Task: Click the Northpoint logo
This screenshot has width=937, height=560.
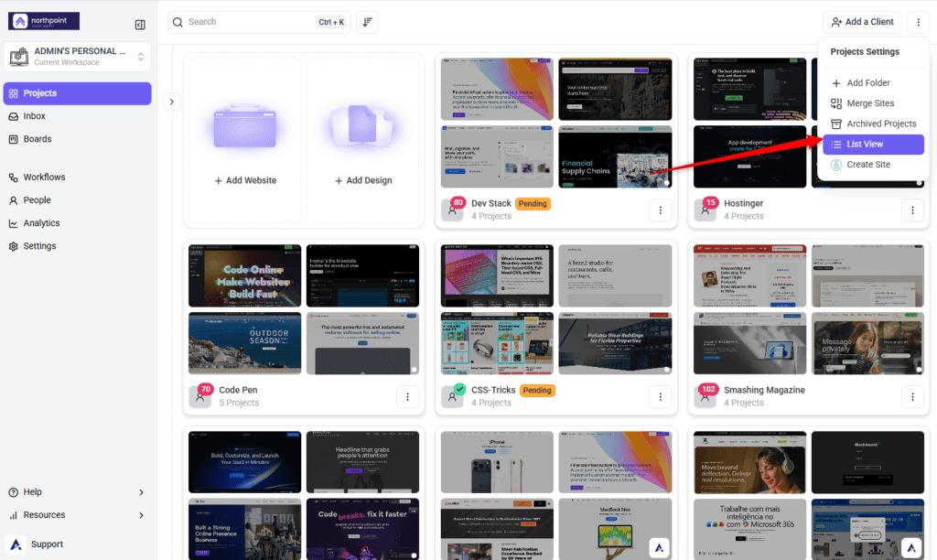Action: pyautogui.click(x=44, y=21)
